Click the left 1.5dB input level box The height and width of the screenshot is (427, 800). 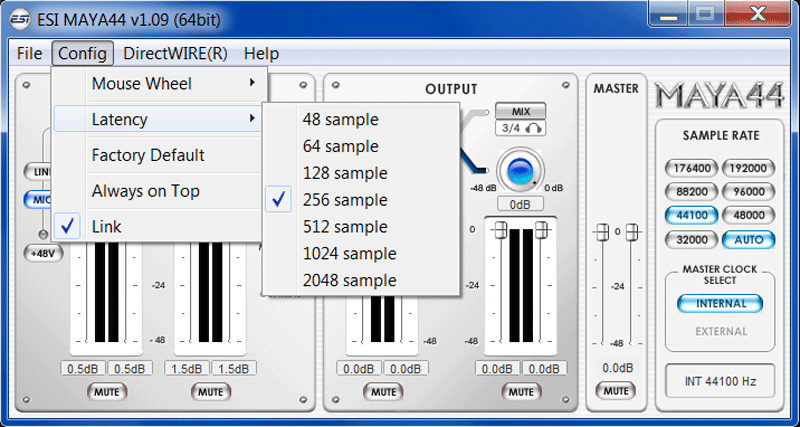coord(187,368)
